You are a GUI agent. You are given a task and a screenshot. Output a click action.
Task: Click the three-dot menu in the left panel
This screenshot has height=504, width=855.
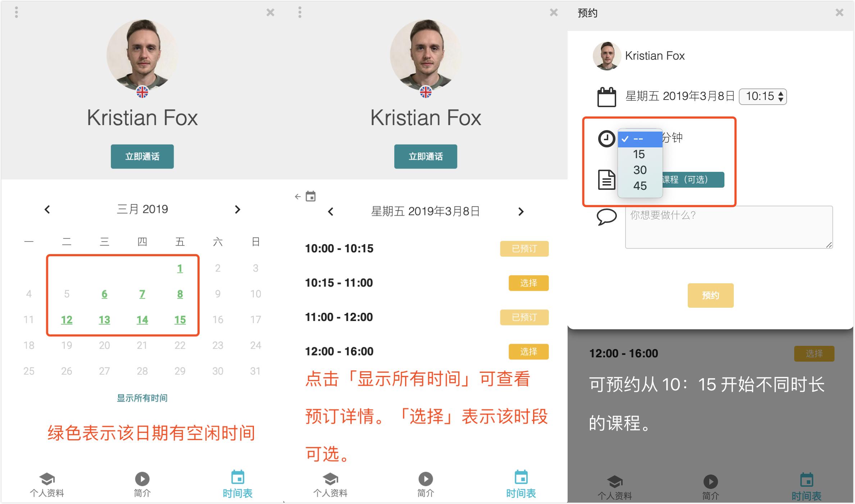(16, 13)
